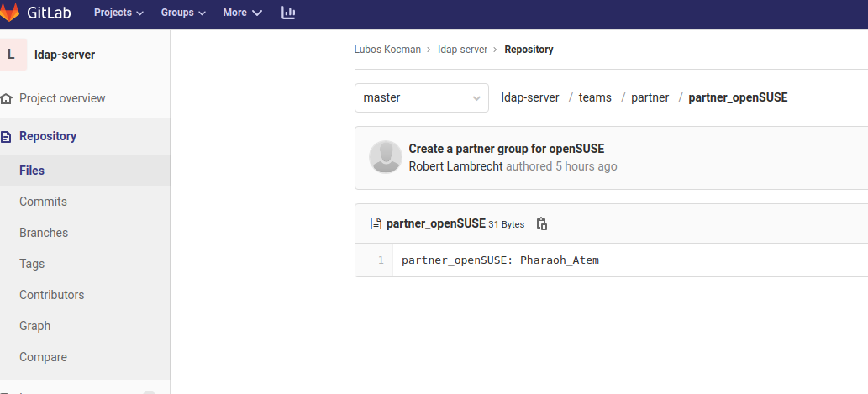Click 'authored 5 hours ago' timestamp
Image resolution: width=868 pixels, height=394 pixels.
pyautogui.click(x=561, y=166)
